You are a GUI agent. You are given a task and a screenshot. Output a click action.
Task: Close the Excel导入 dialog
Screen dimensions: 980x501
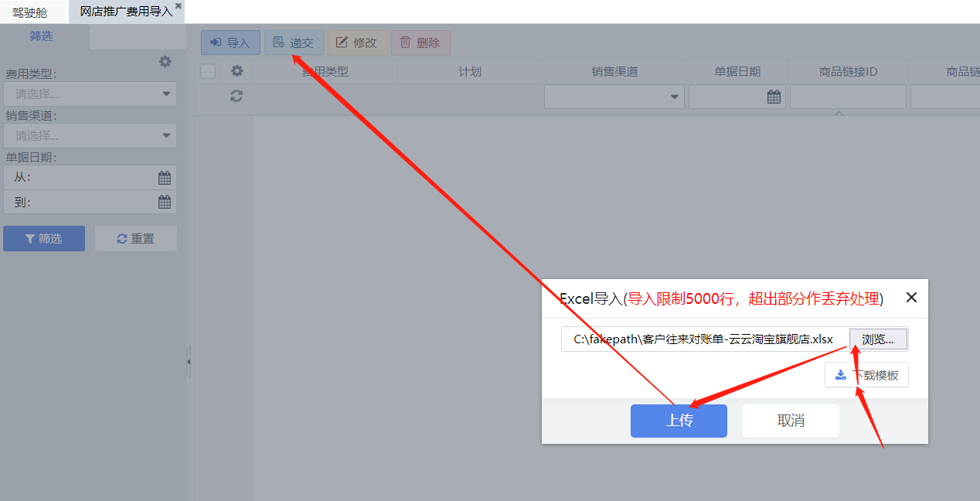[911, 298]
